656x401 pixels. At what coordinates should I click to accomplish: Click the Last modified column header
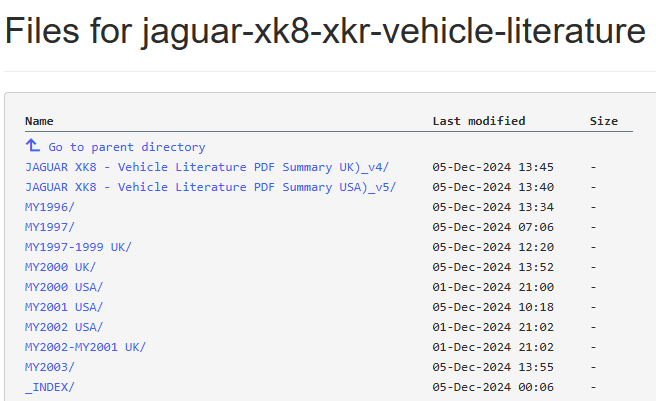(478, 121)
